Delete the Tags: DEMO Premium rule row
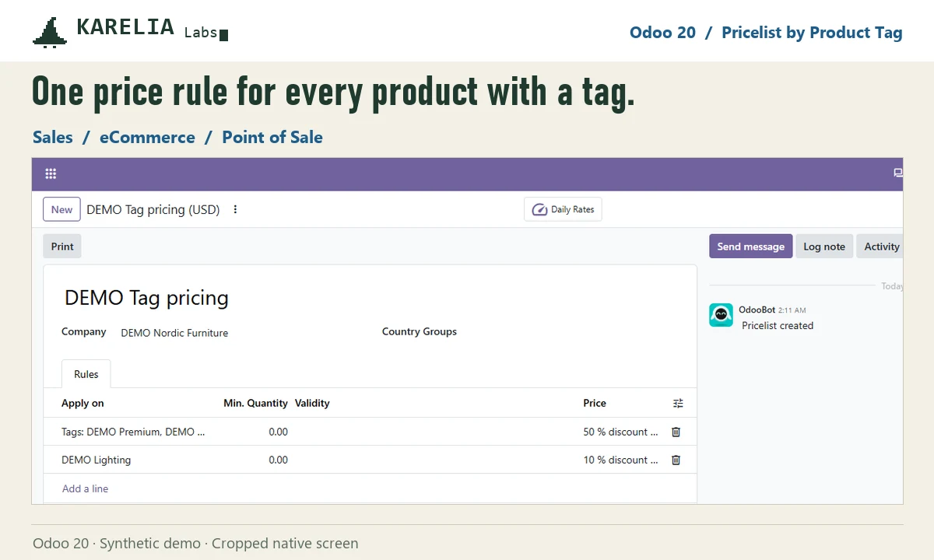 [x=676, y=432]
